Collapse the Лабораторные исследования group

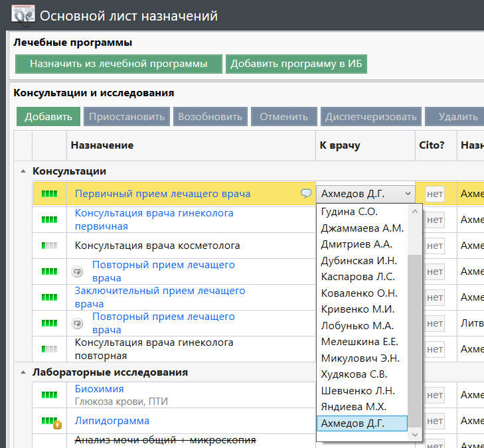coord(23,373)
